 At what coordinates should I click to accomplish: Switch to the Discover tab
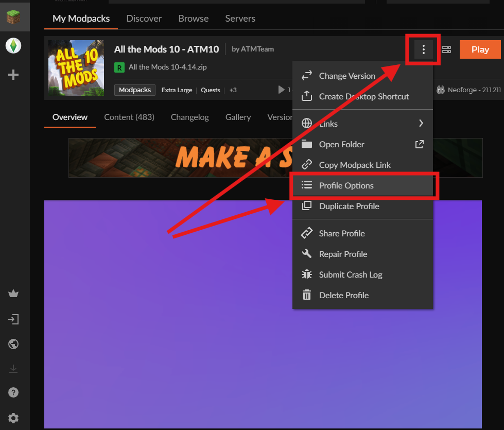click(144, 19)
